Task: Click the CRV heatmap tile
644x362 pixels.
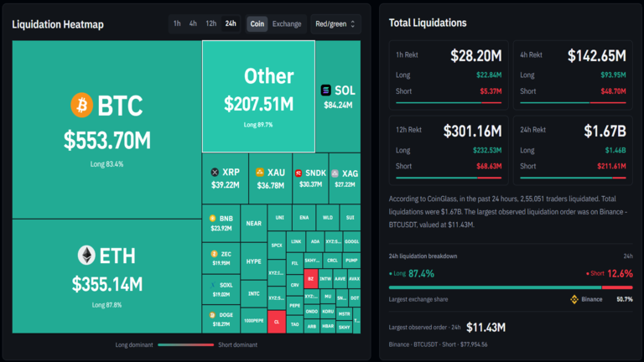Action: pos(294,285)
